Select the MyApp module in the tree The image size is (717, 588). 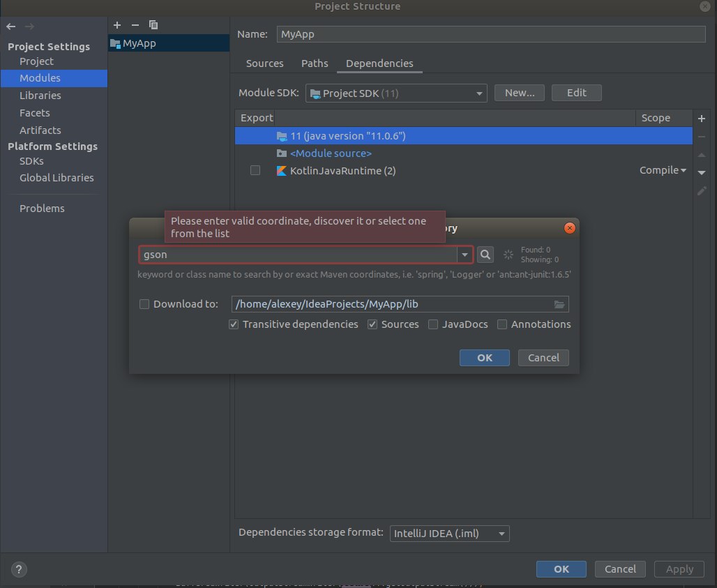coord(169,43)
